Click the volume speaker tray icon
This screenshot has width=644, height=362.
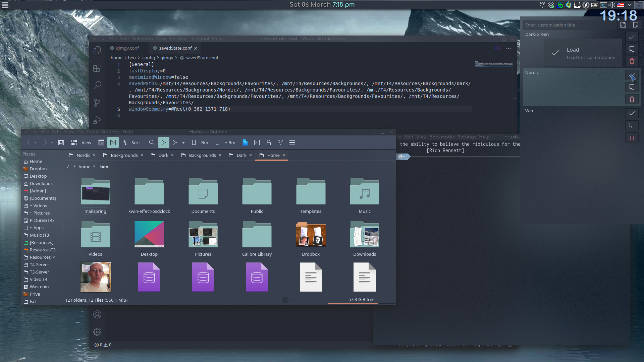click(612, 5)
